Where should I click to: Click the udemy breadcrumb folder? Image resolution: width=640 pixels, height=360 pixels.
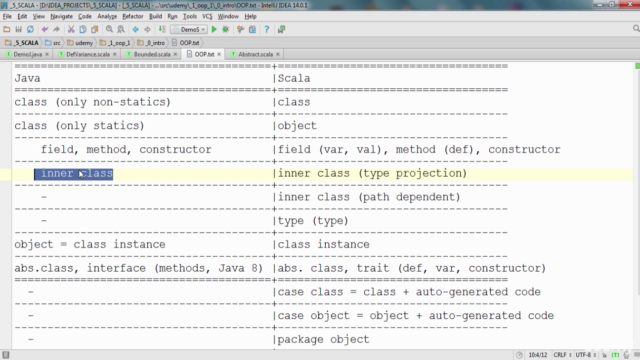point(80,42)
